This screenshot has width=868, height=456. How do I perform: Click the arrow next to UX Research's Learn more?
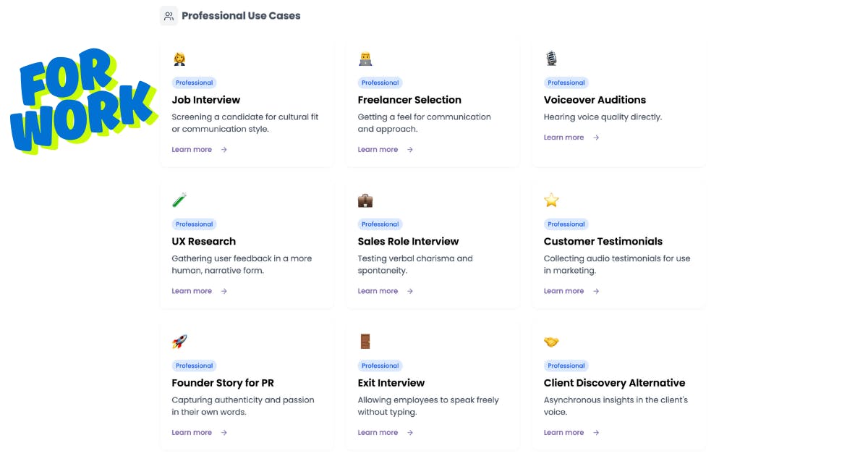(x=224, y=291)
